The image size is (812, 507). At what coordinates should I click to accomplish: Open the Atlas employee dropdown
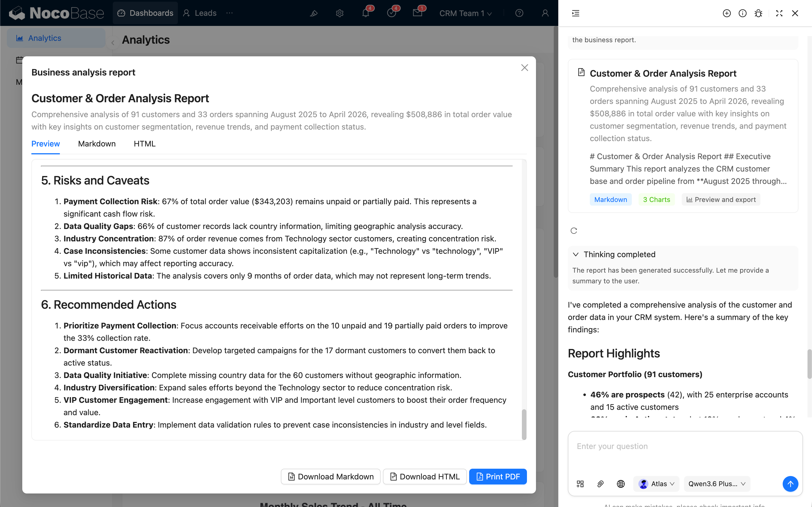656,484
